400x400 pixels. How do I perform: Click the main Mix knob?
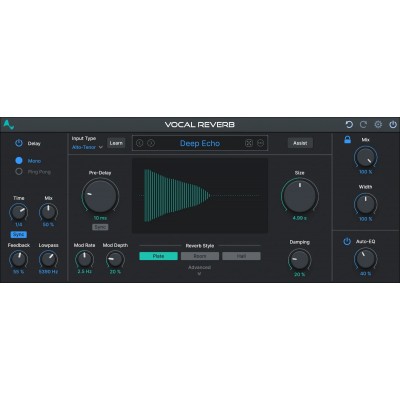[366, 157]
